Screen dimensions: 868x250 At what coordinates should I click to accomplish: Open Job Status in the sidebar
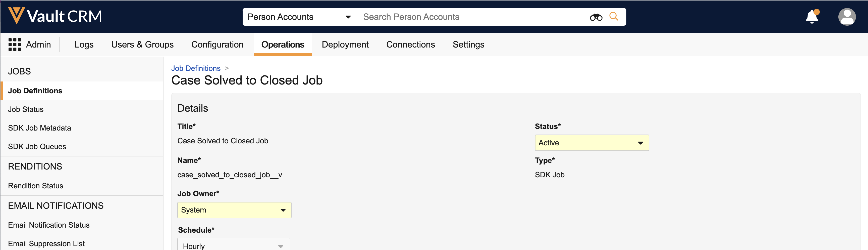tap(26, 109)
